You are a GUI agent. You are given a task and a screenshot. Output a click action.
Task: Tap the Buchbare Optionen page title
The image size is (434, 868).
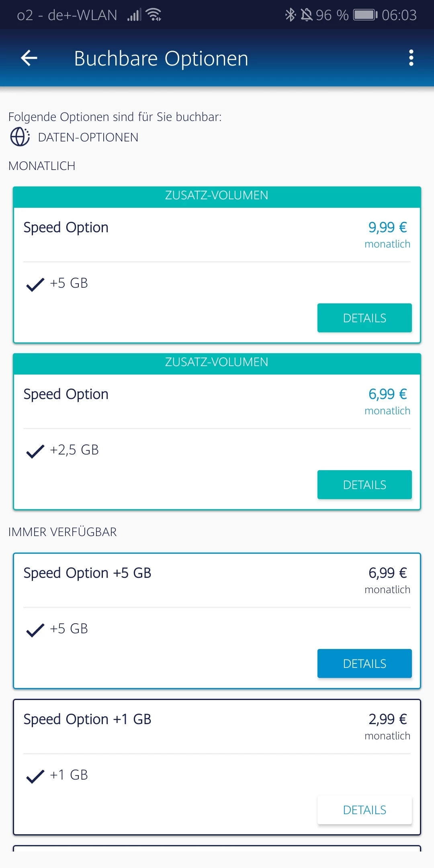point(161,58)
